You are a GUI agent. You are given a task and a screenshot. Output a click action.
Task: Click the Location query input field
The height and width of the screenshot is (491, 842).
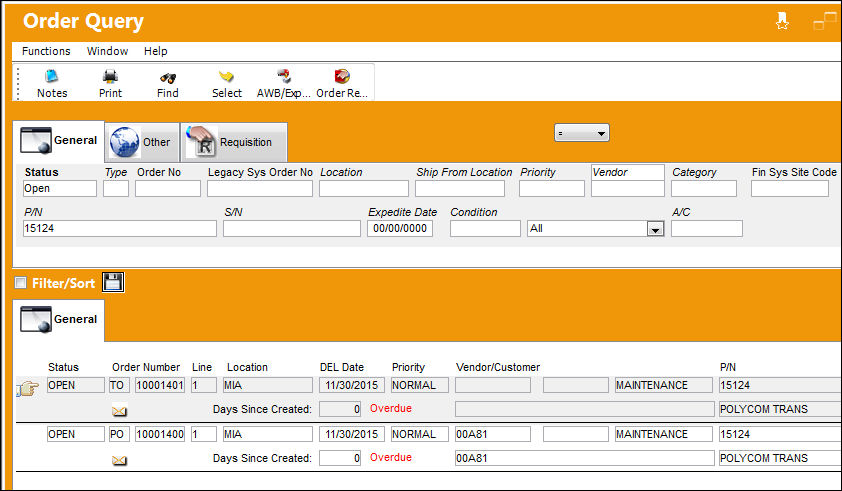coord(364,189)
